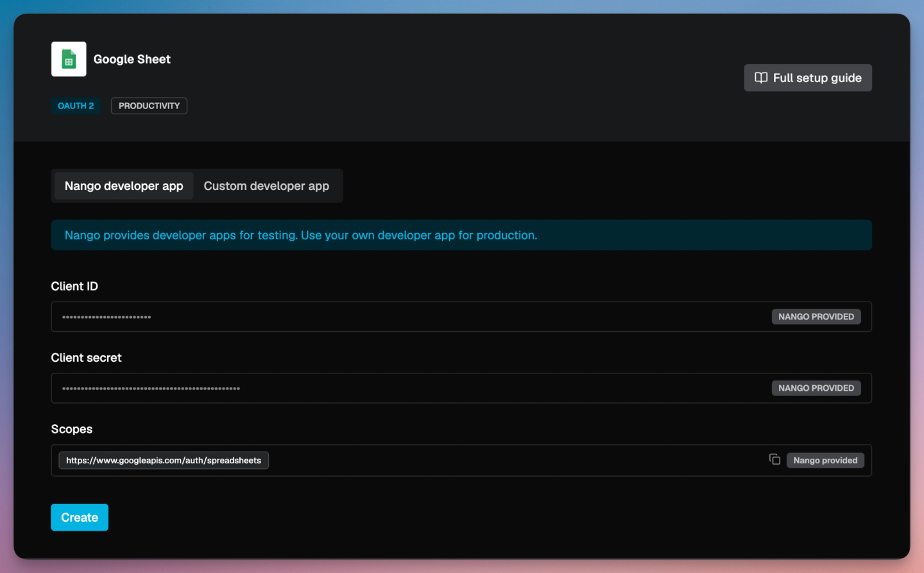
Task: Click Nango provided badge in Scopes
Action: pos(825,460)
